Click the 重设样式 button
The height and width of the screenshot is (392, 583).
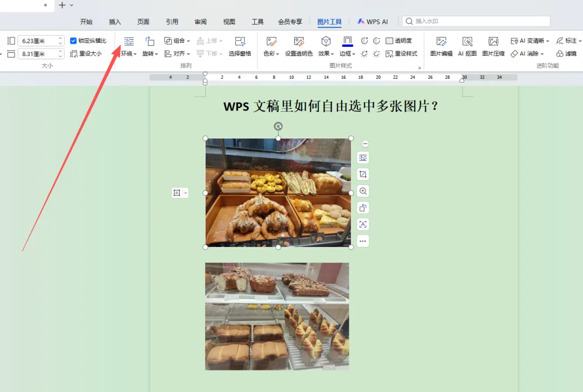[401, 54]
